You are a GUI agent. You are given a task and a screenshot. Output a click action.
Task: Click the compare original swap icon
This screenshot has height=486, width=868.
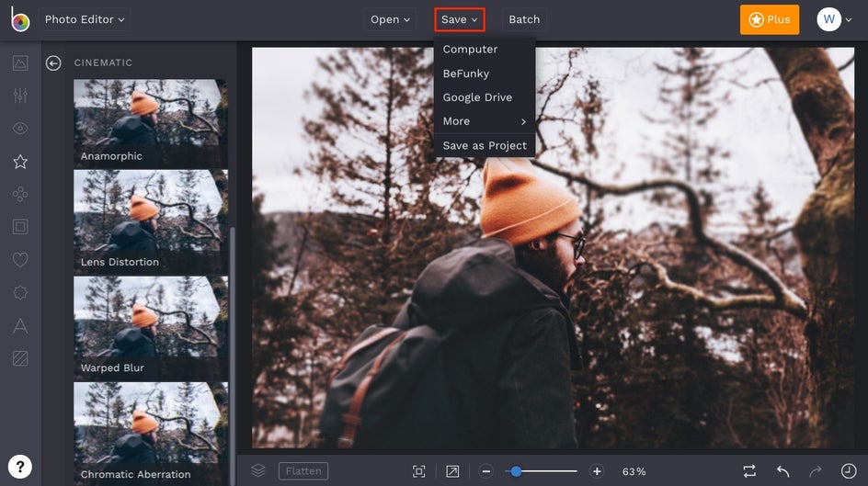click(749, 471)
